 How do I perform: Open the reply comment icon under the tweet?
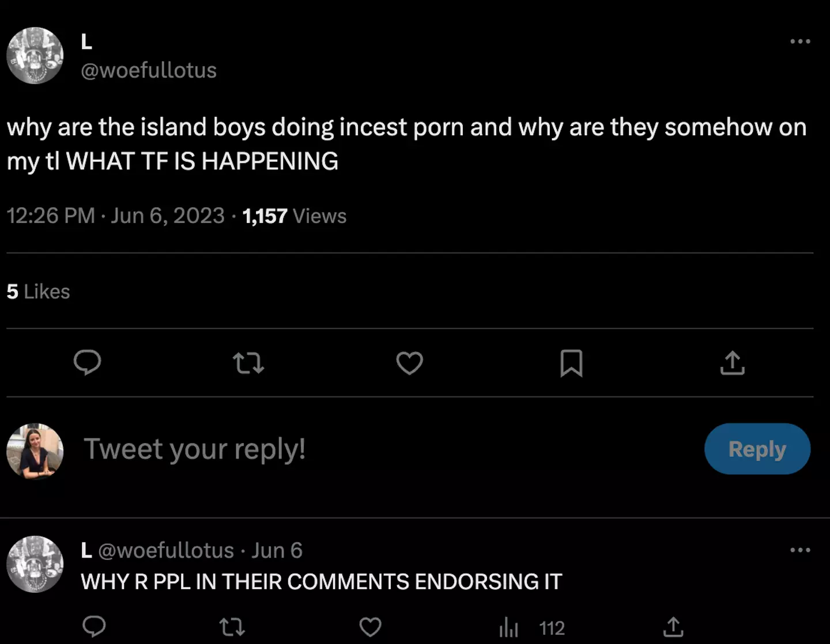(x=88, y=363)
